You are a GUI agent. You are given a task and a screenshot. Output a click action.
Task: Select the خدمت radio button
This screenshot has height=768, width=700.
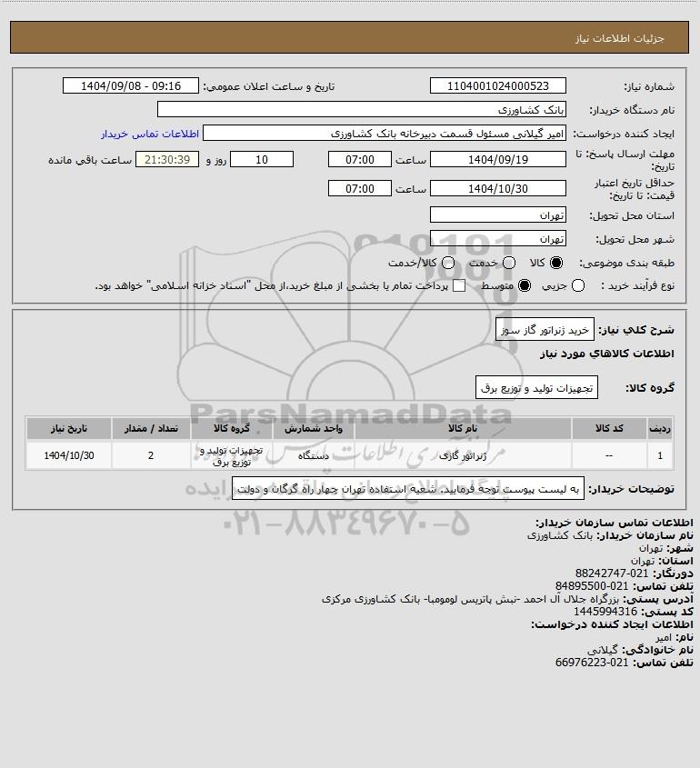pyautogui.click(x=509, y=263)
